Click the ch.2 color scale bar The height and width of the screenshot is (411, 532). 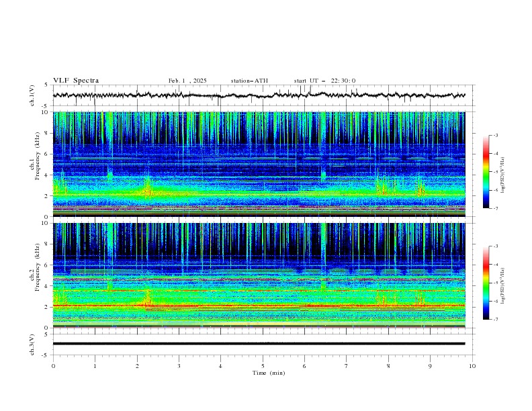point(486,283)
